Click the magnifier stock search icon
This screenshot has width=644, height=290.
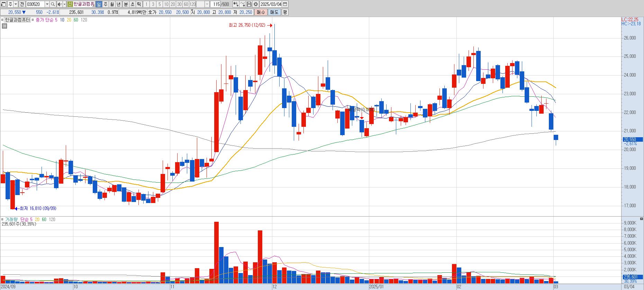click(53, 4)
